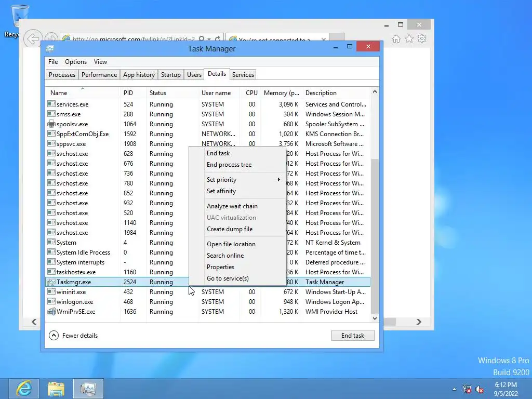
Task: Click Fewer details label
Action: point(79,336)
